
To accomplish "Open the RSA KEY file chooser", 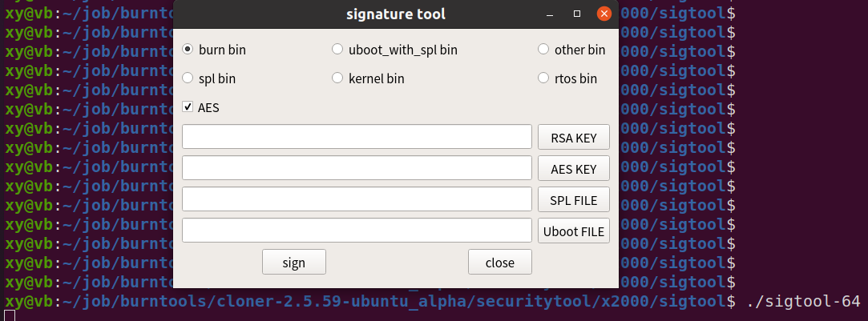I will click(x=574, y=137).
